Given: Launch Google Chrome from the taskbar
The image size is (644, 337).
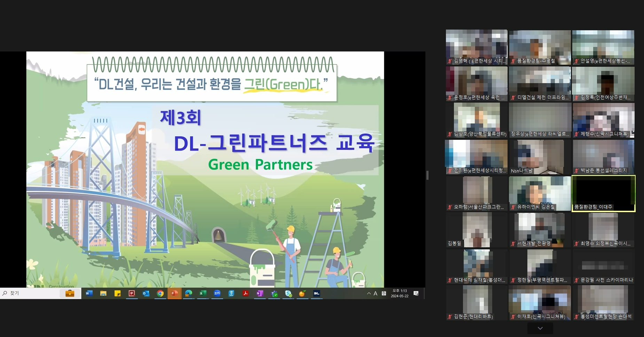Looking at the screenshot, I should pos(160,293).
